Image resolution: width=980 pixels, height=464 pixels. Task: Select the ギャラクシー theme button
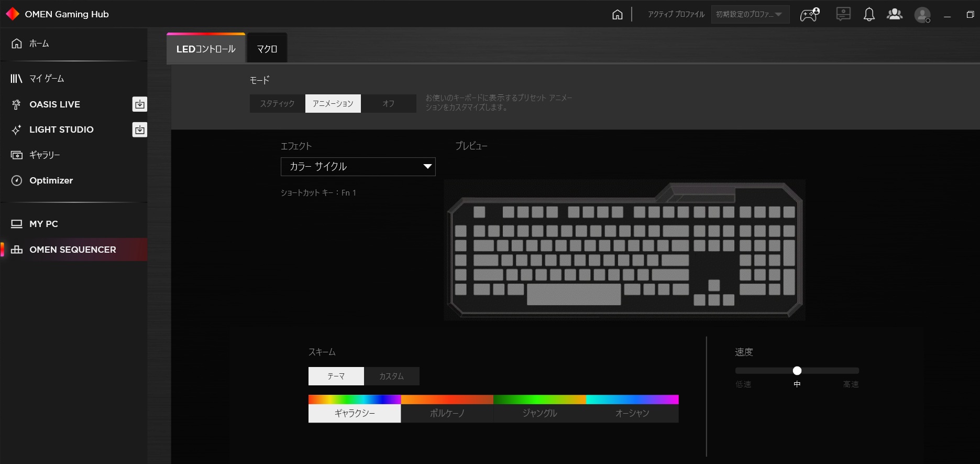click(355, 413)
